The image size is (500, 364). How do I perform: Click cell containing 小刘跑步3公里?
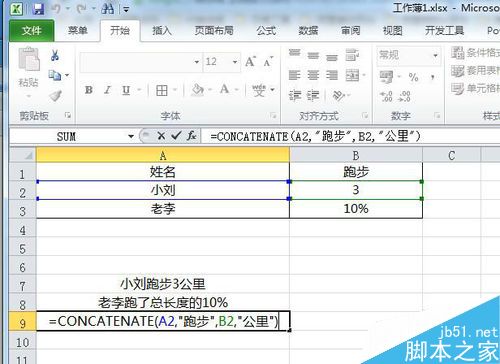click(163, 284)
